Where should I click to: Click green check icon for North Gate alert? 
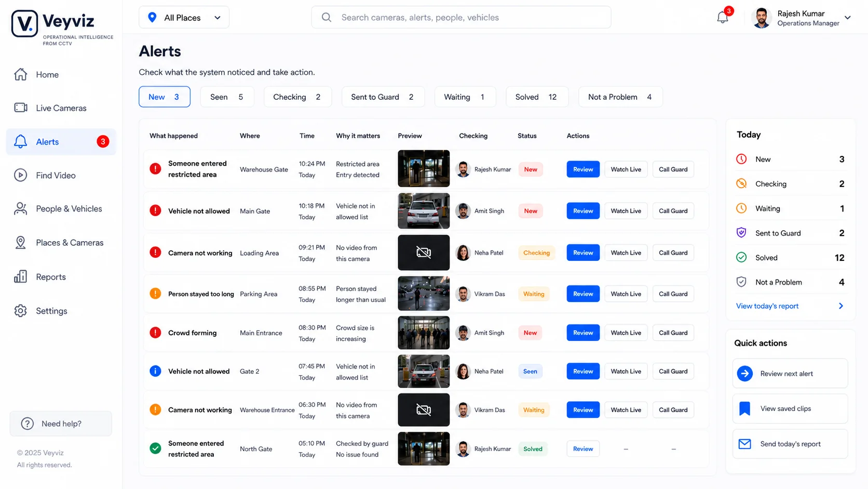pos(155,448)
